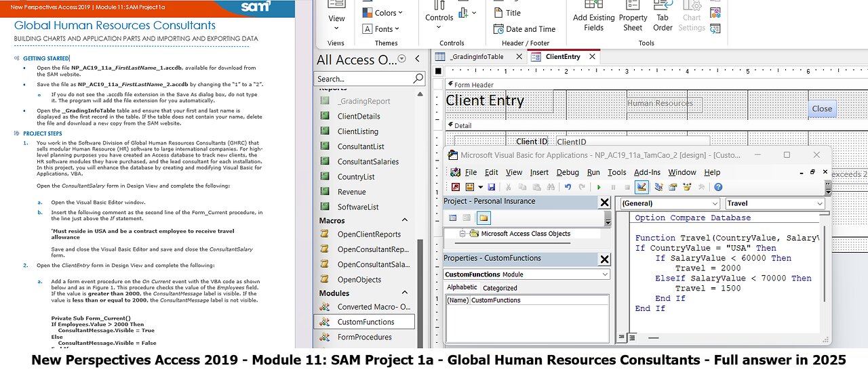Open the Insert menu in VBA editor
The image size is (868, 374).
click(539, 173)
